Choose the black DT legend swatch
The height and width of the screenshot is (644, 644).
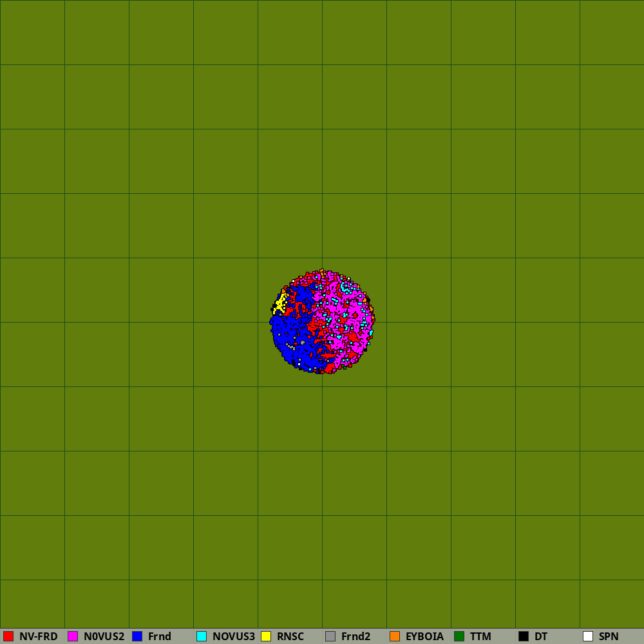click(x=524, y=636)
